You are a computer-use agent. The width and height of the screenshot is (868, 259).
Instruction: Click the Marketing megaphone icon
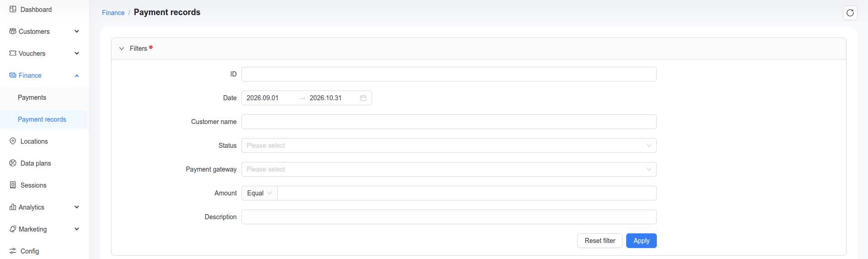click(x=13, y=229)
